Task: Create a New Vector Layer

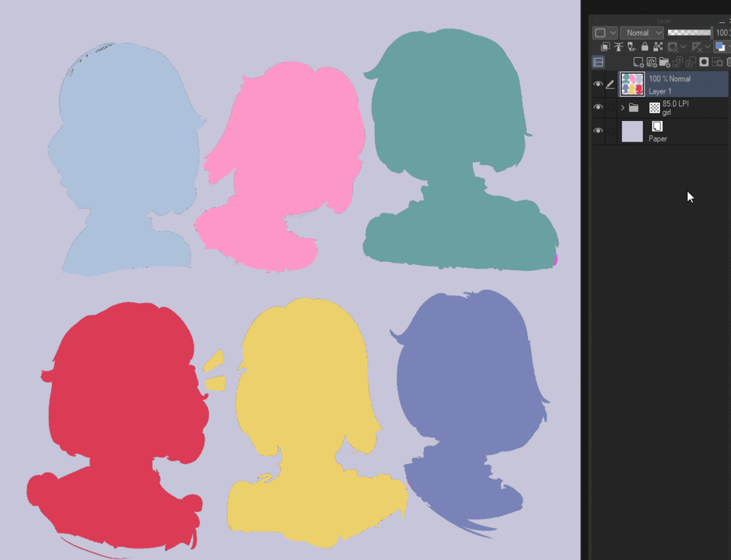Action: (651, 62)
